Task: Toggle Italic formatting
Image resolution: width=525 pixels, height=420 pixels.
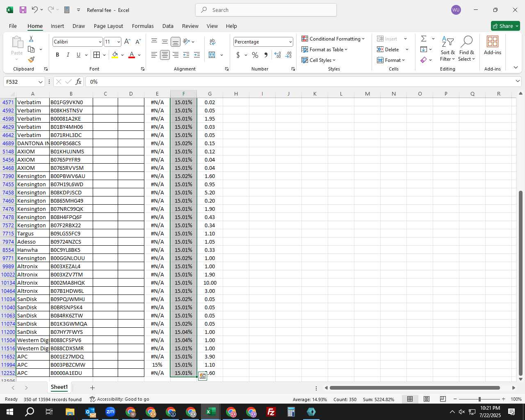Action: click(68, 55)
